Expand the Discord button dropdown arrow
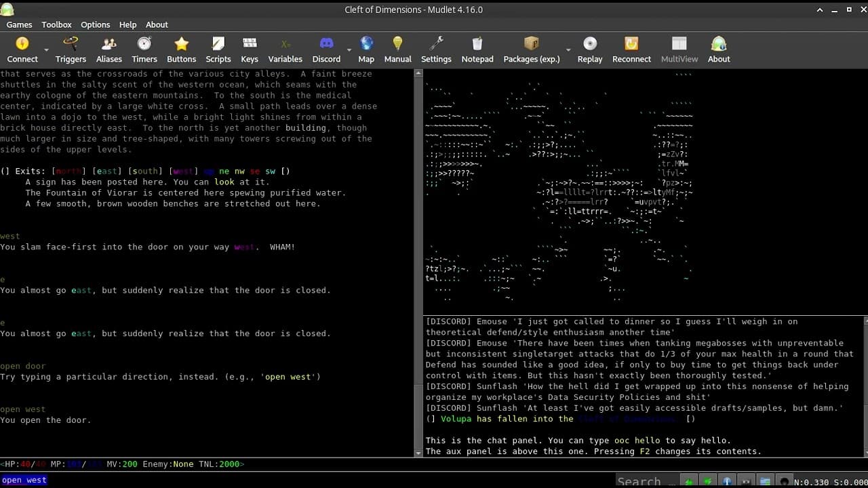868x488 pixels. [x=349, y=51]
